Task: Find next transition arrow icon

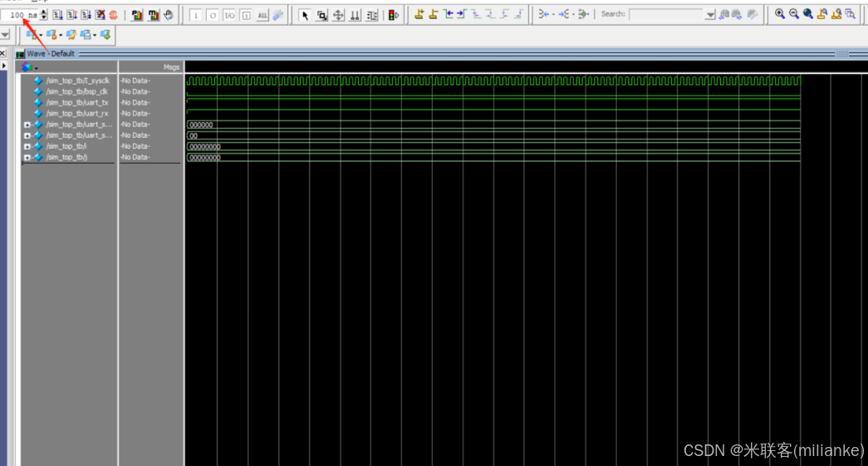Action: pos(462,14)
